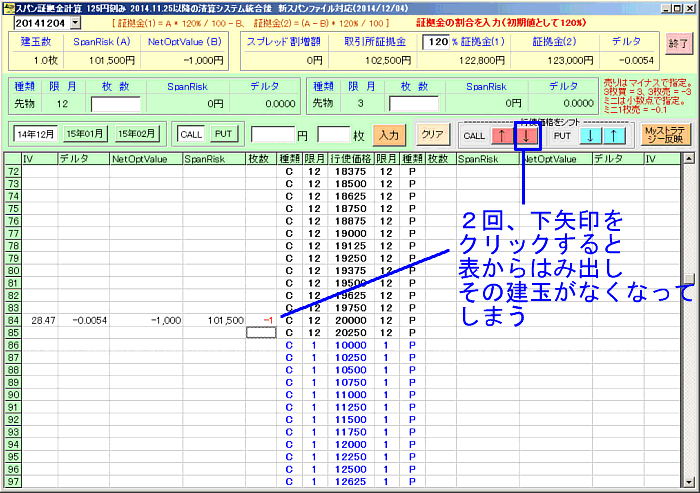700x493 pixels.
Task: Click strike price 20250 in row 85
Action: [x=351, y=333]
